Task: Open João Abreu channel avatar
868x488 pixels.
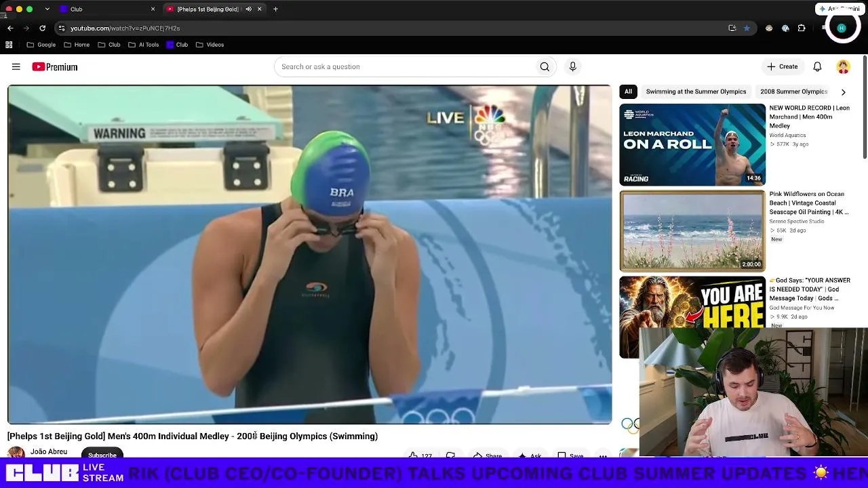Action: [x=16, y=452]
